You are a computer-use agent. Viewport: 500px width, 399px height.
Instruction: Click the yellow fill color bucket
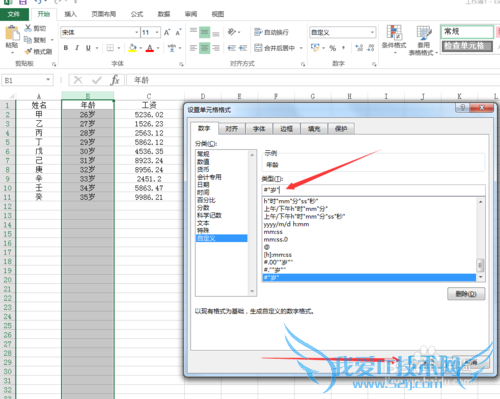click(x=133, y=48)
